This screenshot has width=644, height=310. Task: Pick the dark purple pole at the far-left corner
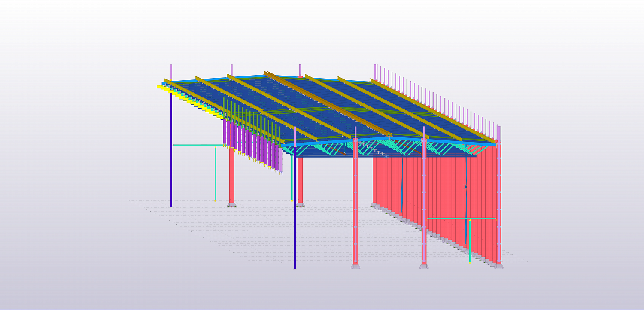pos(171,150)
